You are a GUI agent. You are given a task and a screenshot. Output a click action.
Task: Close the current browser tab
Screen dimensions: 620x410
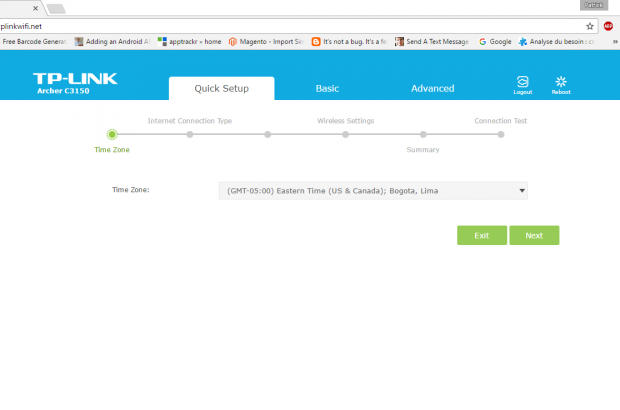tap(33, 8)
